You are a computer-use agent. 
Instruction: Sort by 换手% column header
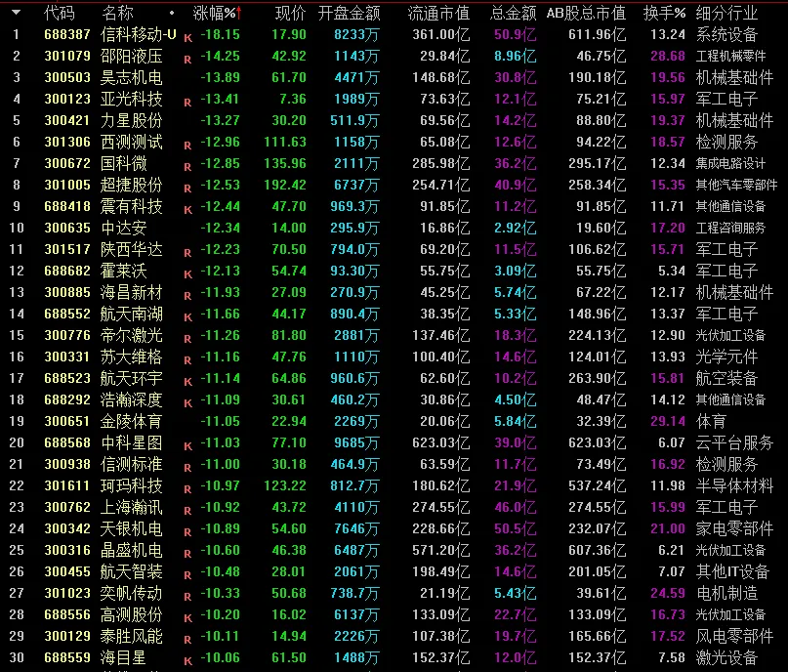click(x=664, y=13)
